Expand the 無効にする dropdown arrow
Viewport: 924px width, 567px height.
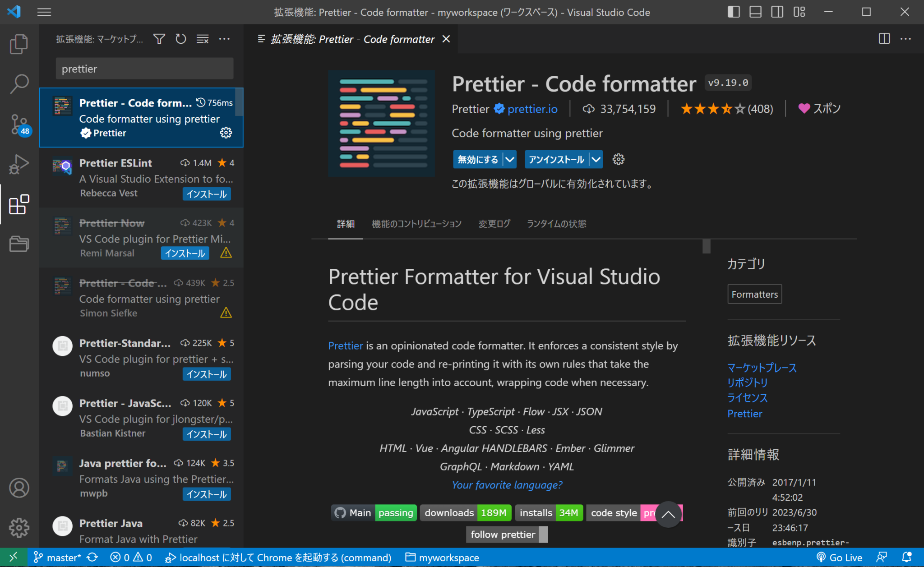pyautogui.click(x=510, y=159)
